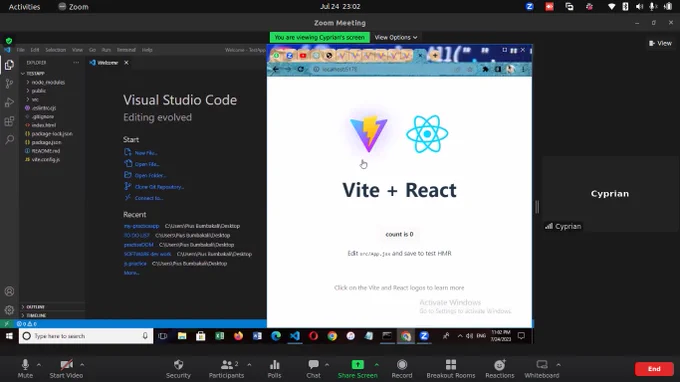Open the Security menu in Zoom
680x382 pixels.
point(178,369)
